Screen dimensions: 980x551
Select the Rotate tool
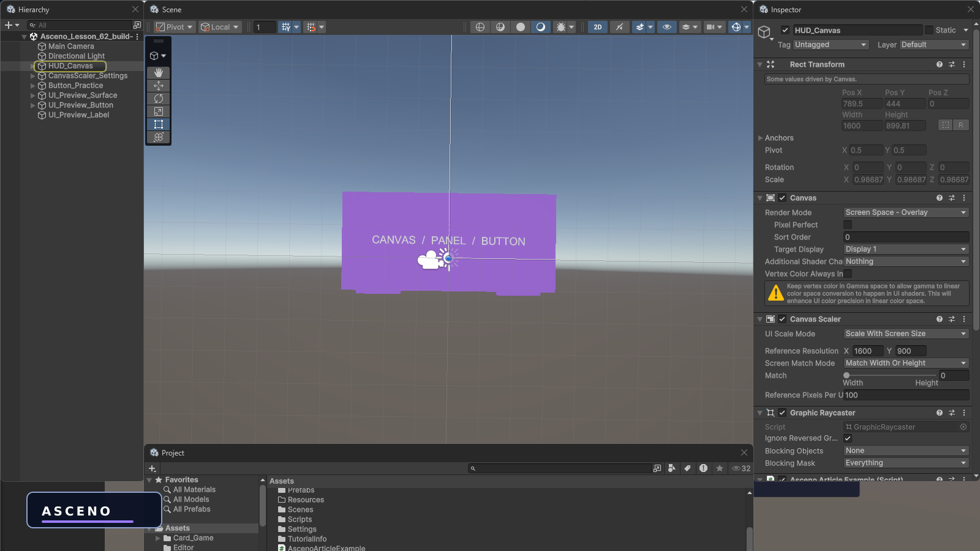[158, 99]
